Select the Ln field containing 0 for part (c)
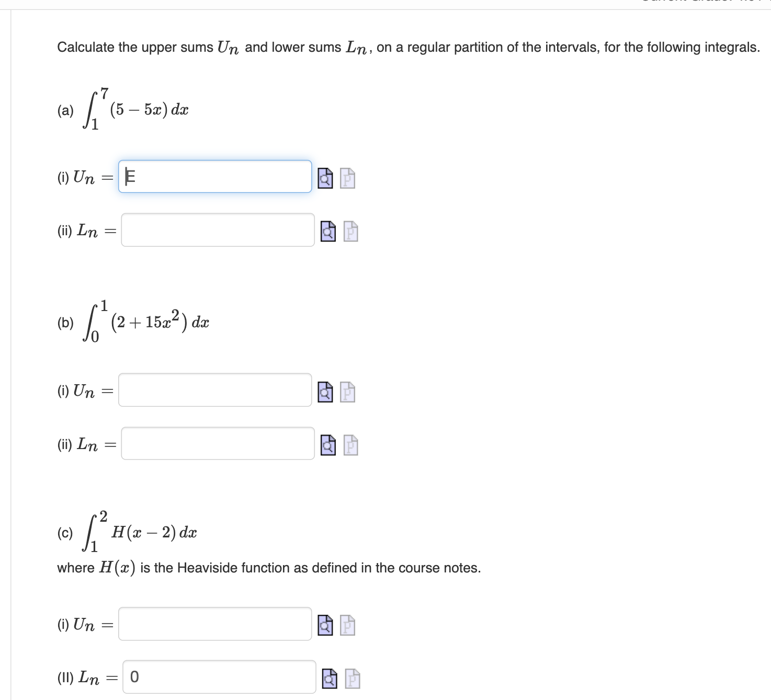Image resolution: width=771 pixels, height=700 pixels. (218, 678)
